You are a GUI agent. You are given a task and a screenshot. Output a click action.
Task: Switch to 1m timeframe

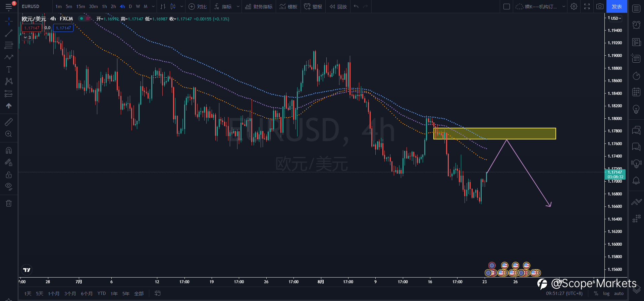(x=58, y=6)
